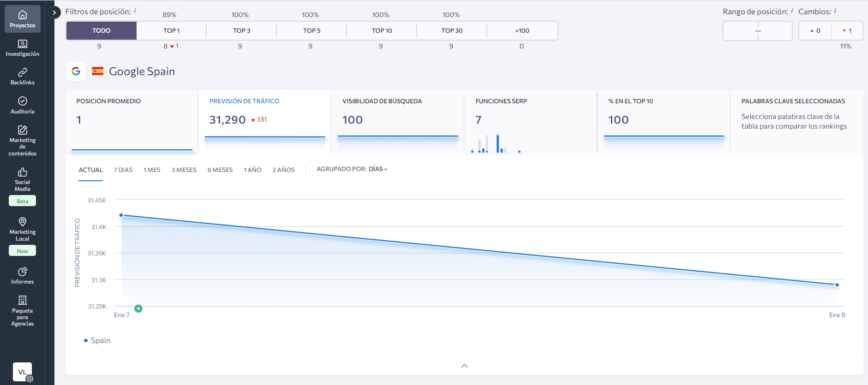The width and height of the screenshot is (868, 385).
Task: Show info for Rango de posición
Action: tap(792, 11)
